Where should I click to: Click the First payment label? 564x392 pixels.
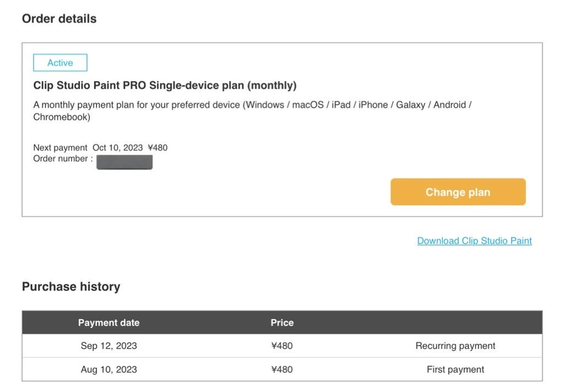[455, 370]
